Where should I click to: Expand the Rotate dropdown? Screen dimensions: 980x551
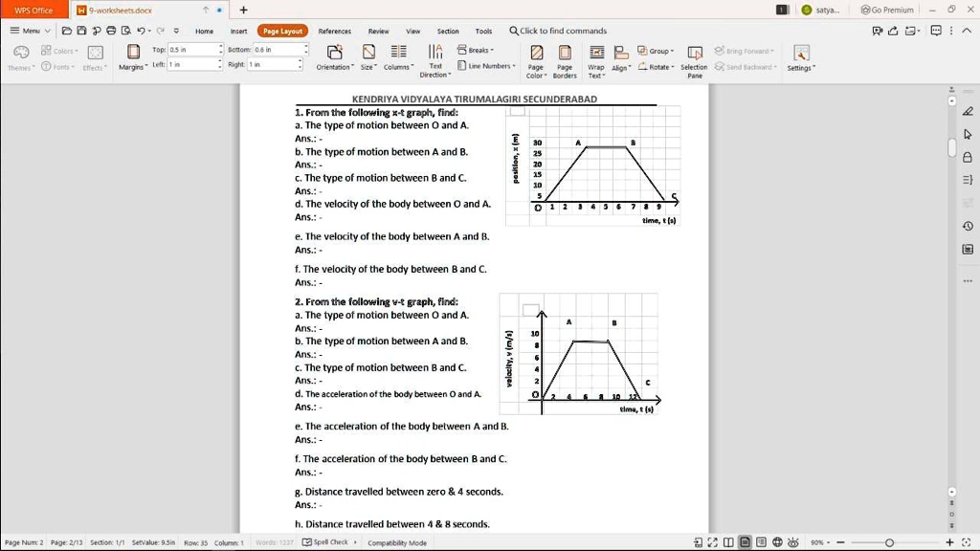pos(657,66)
